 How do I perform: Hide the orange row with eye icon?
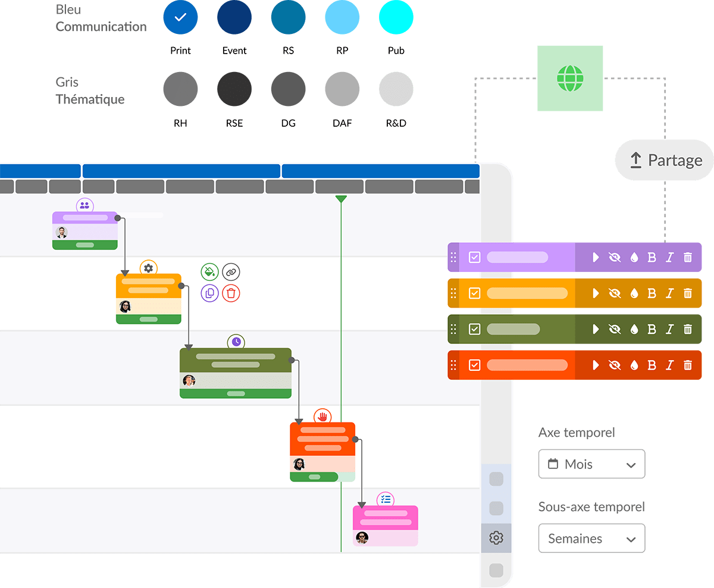click(x=615, y=293)
